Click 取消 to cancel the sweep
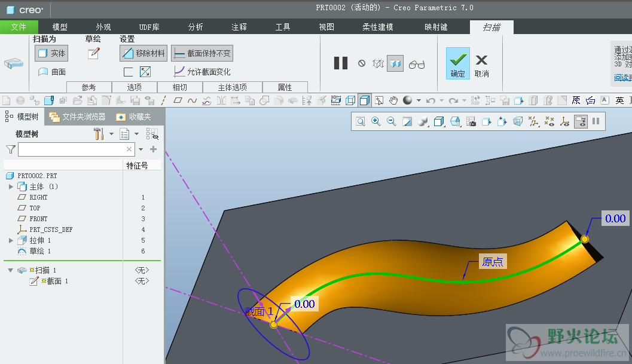Screen dimensions: 632x364 [x=481, y=66]
